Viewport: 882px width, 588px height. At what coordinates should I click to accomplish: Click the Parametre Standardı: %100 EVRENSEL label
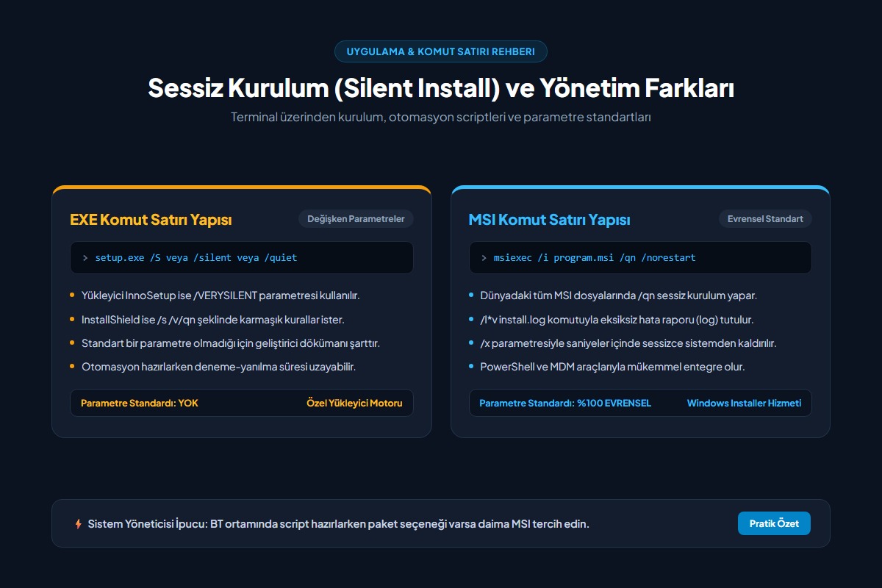coord(565,403)
